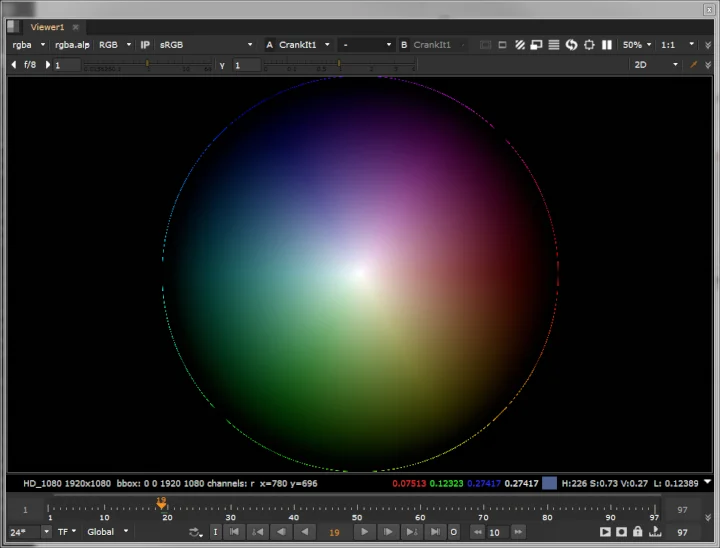Open the pixel info options arrow

[x=708, y=482]
